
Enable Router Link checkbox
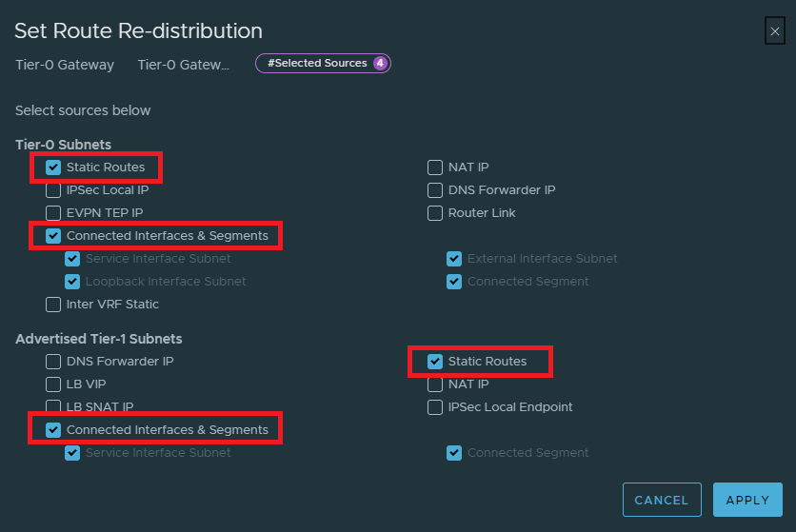click(x=435, y=213)
